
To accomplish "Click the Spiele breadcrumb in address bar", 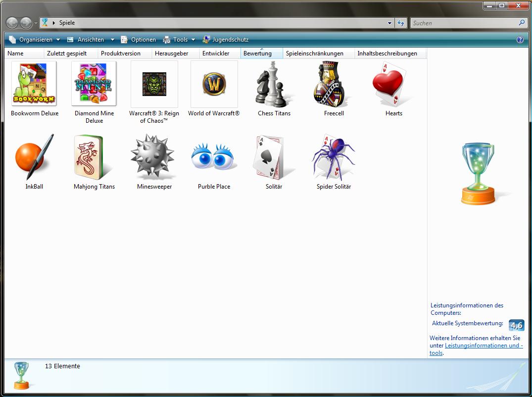I will 67,23.
